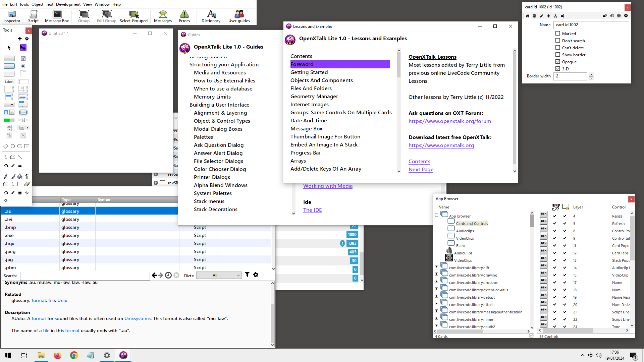644x362 pixels.
Task: Expand com.livecode.library.dropbox node
Action: (436, 282)
